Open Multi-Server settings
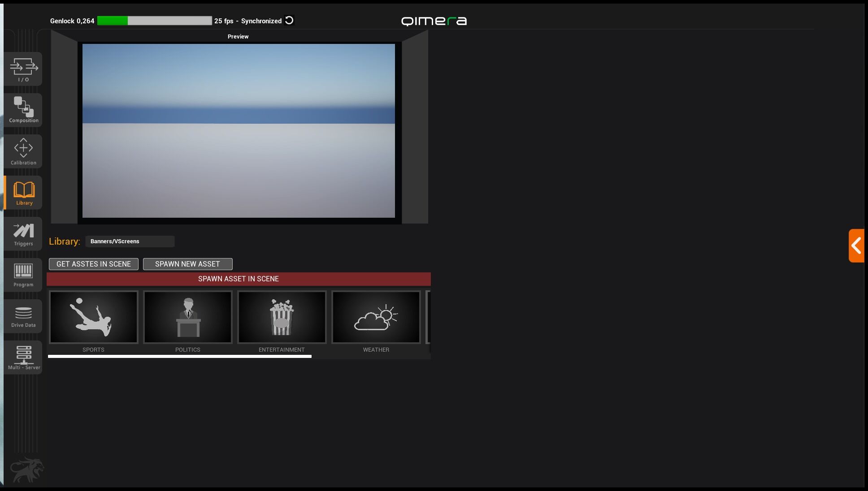868x491 pixels. pyautogui.click(x=24, y=357)
